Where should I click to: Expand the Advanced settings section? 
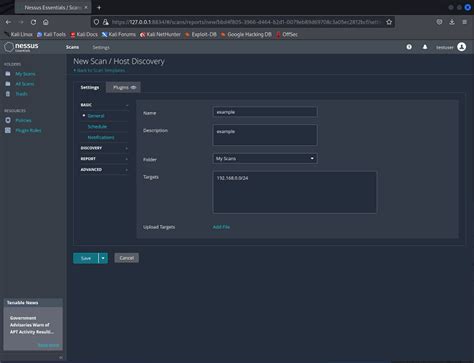[104, 170]
